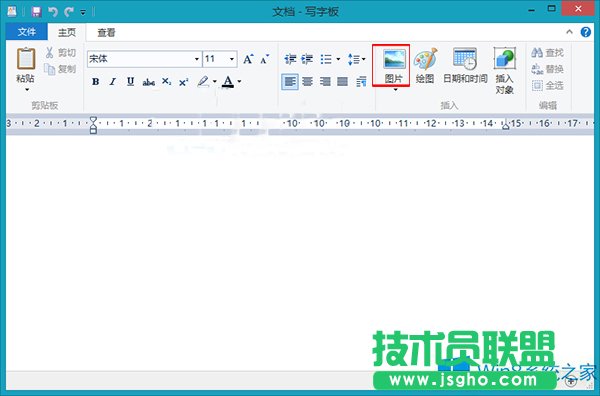The image size is (600, 396).
Task: Shrink font size with small A icon
Action: click(264, 59)
